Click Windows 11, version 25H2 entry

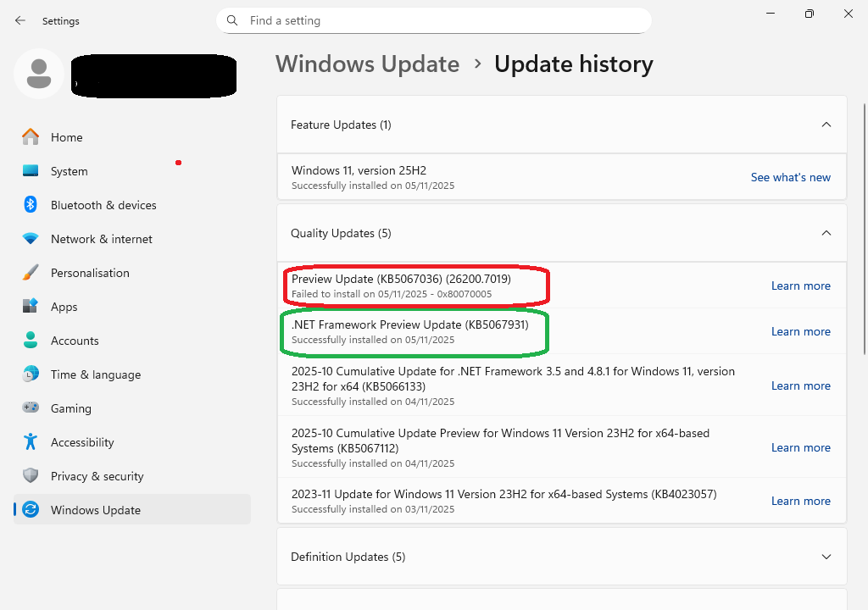point(562,177)
